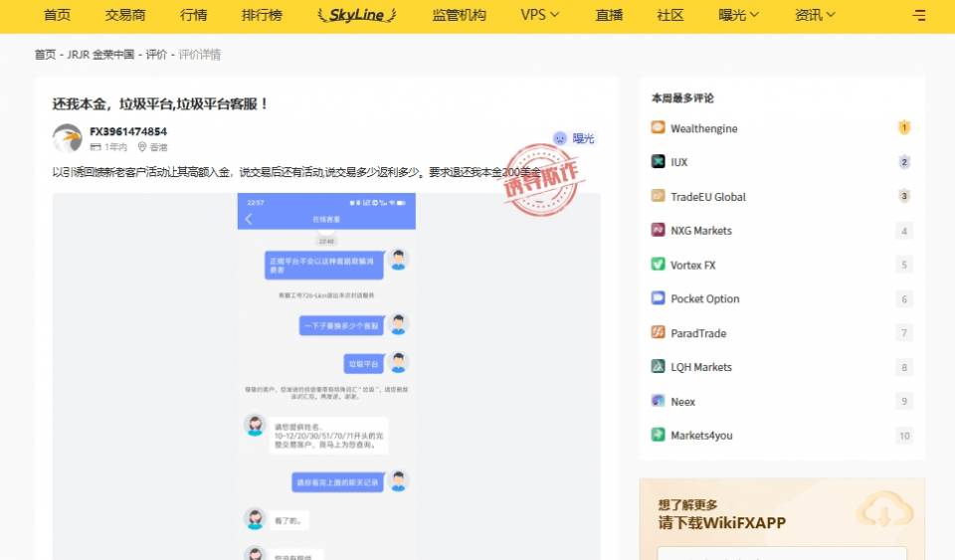Click the rank number 10 beside Markets4you
955x560 pixels.
coord(904,436)
